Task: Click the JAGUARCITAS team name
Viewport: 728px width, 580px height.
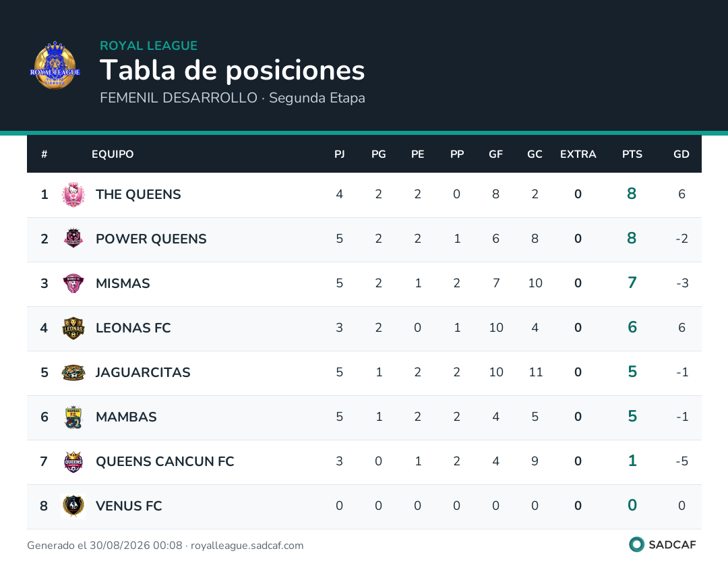Action: [x=143, y=372]
